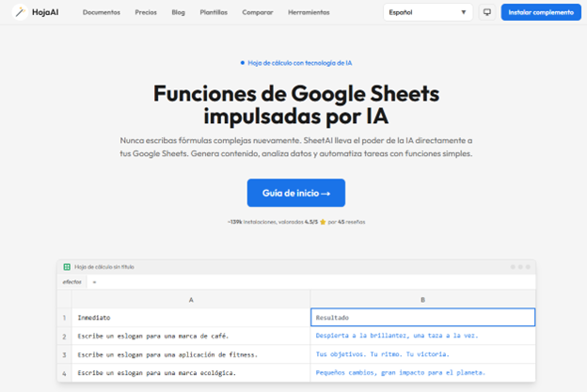This screenshot has width=587, height=392.
Task: Click the 'Hoja de cálculo con tecnología de IA' badge
Action: (x=296, y=63)
